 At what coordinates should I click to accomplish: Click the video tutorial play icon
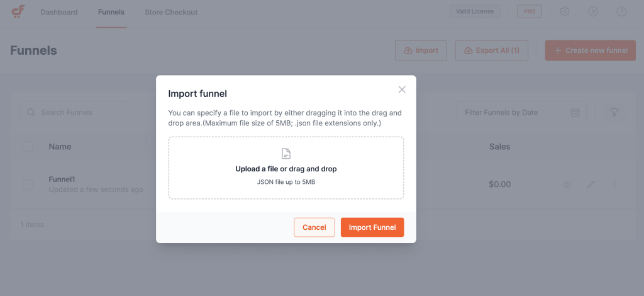coord(593,12)
